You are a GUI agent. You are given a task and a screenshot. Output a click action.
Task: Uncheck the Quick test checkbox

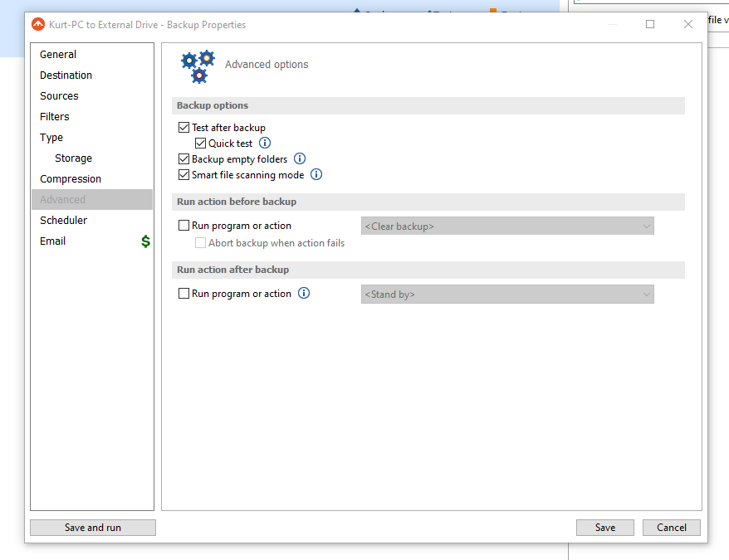pos(200,144)
